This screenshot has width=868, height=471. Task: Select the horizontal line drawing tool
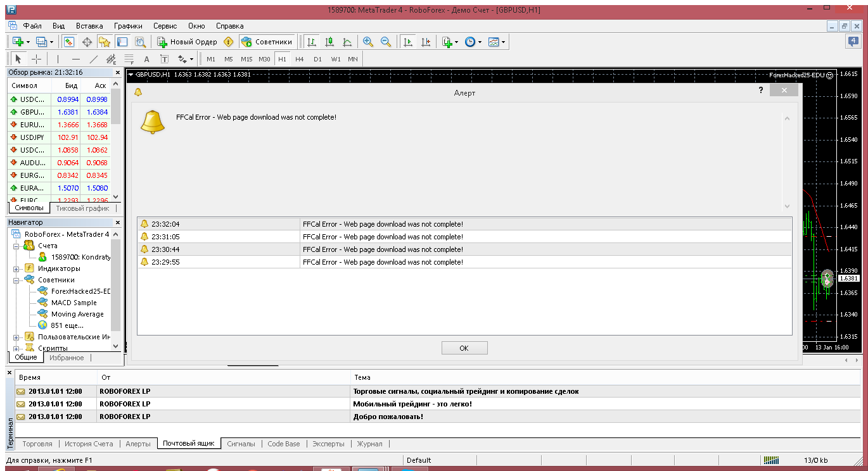75,59
